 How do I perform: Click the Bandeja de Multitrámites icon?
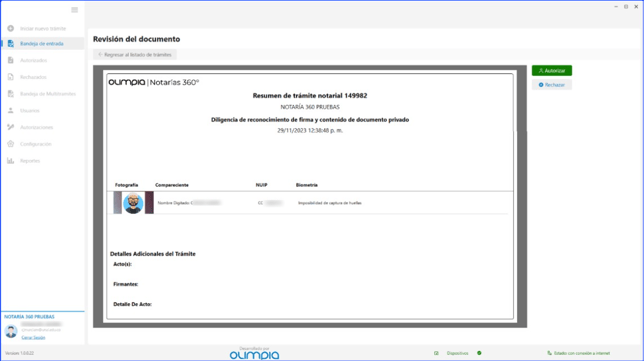pos(11,94)
